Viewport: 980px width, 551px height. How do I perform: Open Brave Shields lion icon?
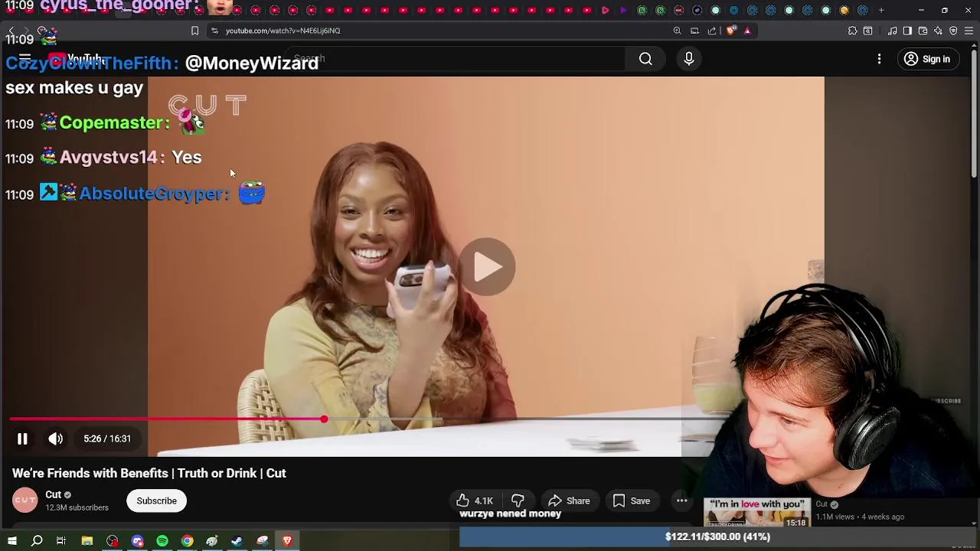pyautogui.click(x=730, y=31)
